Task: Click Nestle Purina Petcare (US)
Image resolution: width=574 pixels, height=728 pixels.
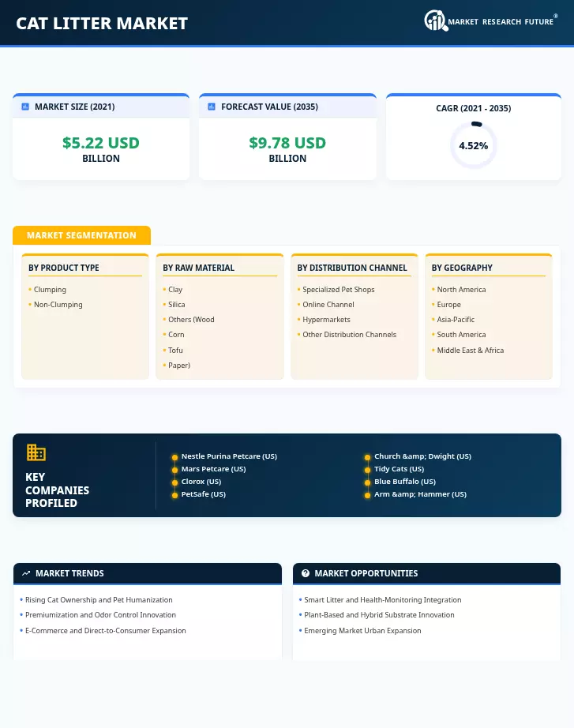Action: pos(229,456)
